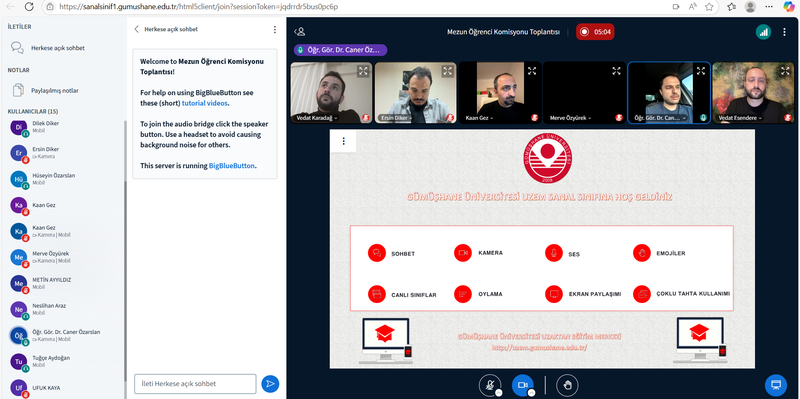Send the chat message with arrow button
Viewport: 800px width, 399px height.
[270, 384]
